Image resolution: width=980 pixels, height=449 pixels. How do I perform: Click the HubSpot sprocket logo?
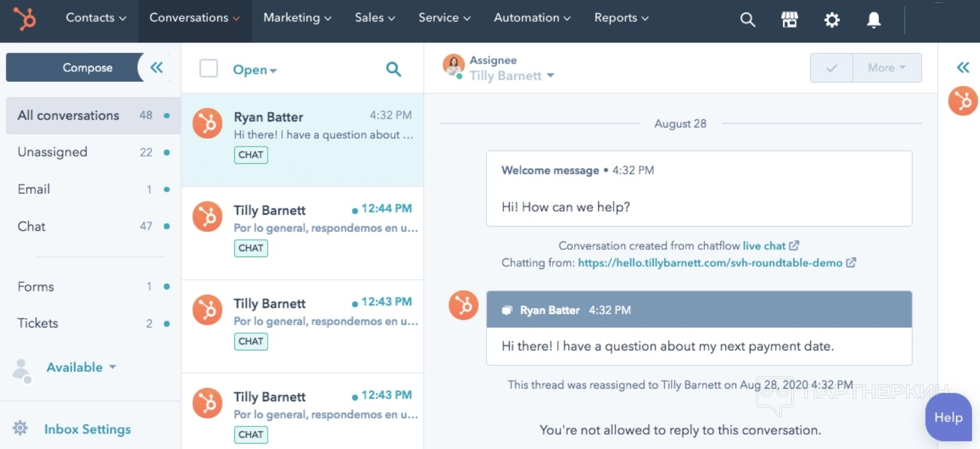click(24, 19)
